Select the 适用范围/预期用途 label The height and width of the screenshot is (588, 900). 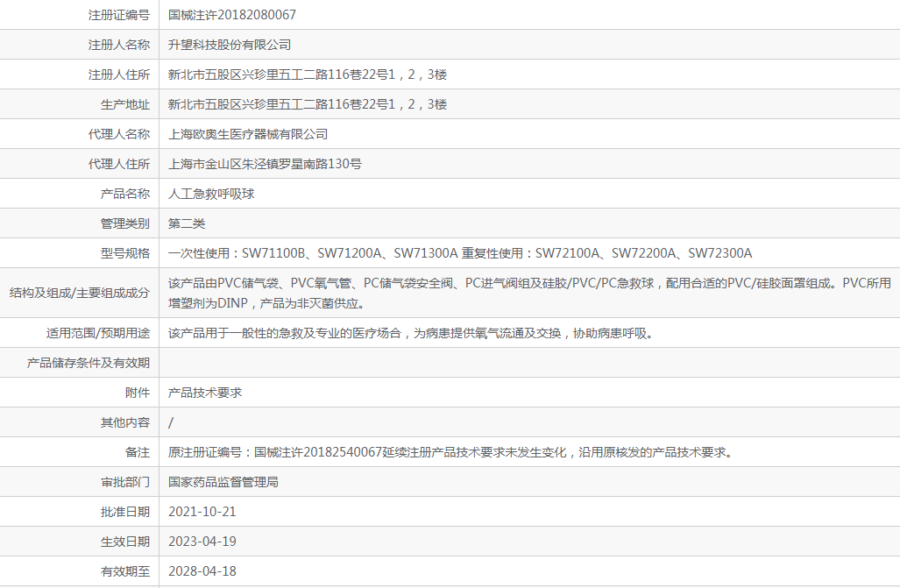97,334
